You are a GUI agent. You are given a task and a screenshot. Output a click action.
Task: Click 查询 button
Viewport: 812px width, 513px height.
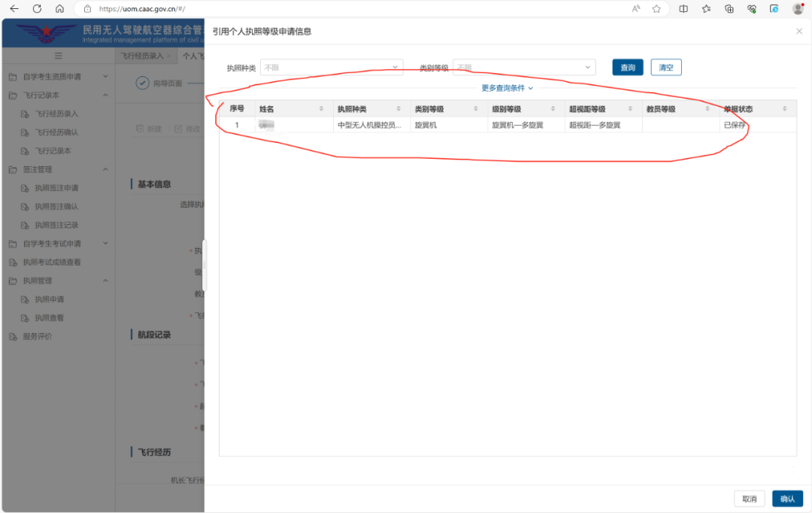pos(628,68)
